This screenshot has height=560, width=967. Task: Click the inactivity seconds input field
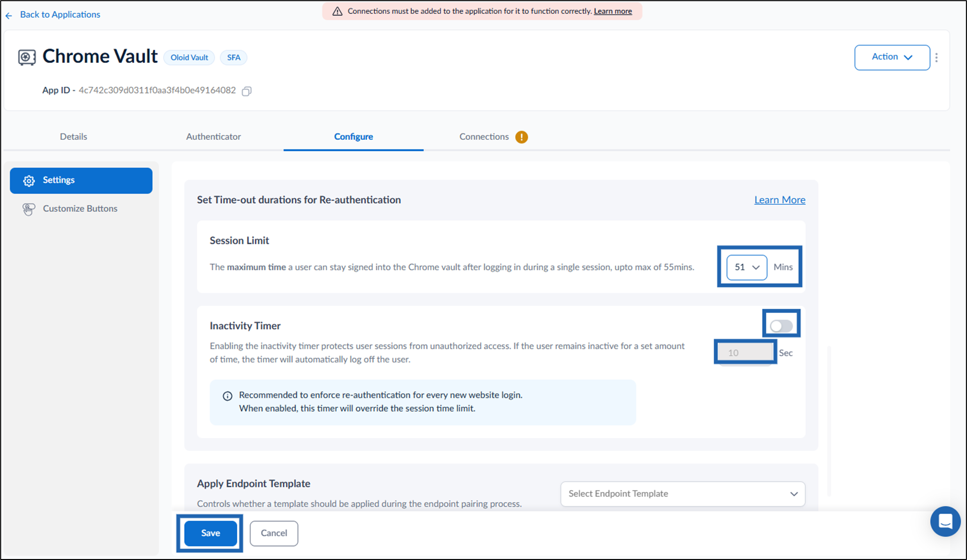click(x=746, y=353)
